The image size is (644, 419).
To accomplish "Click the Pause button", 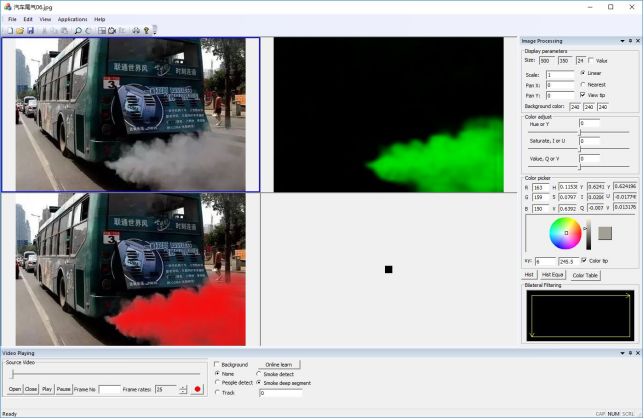I will [63, 389].
